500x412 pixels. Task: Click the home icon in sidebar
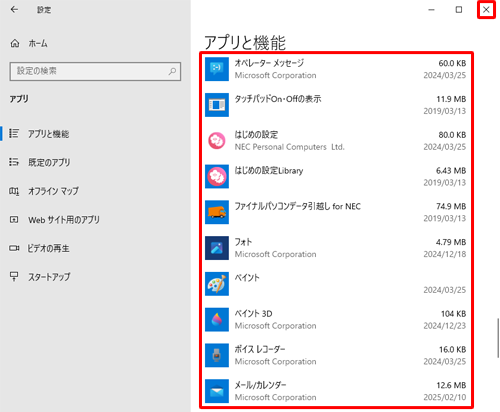tap(15, 43)
